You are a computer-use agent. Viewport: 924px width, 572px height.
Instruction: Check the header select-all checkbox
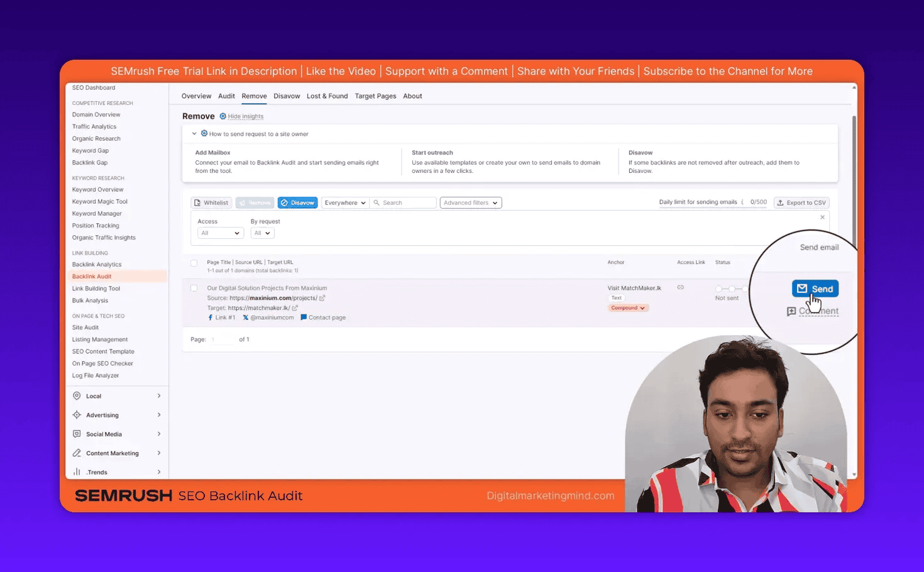194,263
